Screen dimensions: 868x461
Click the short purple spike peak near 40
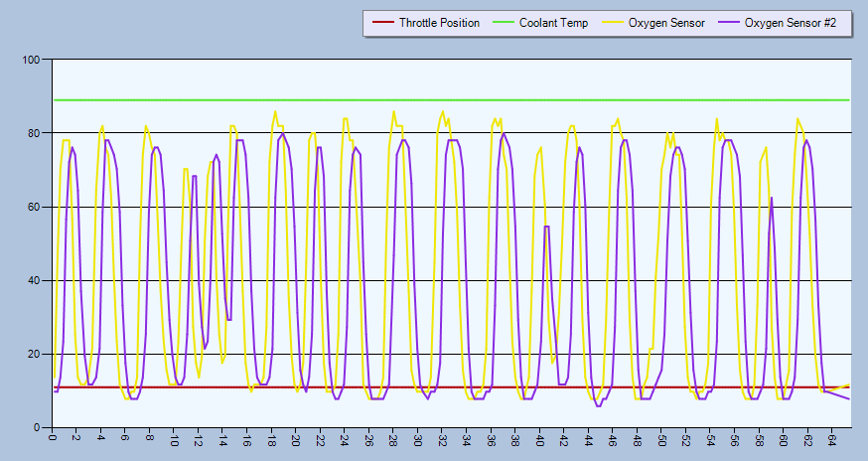click(547, 228)
